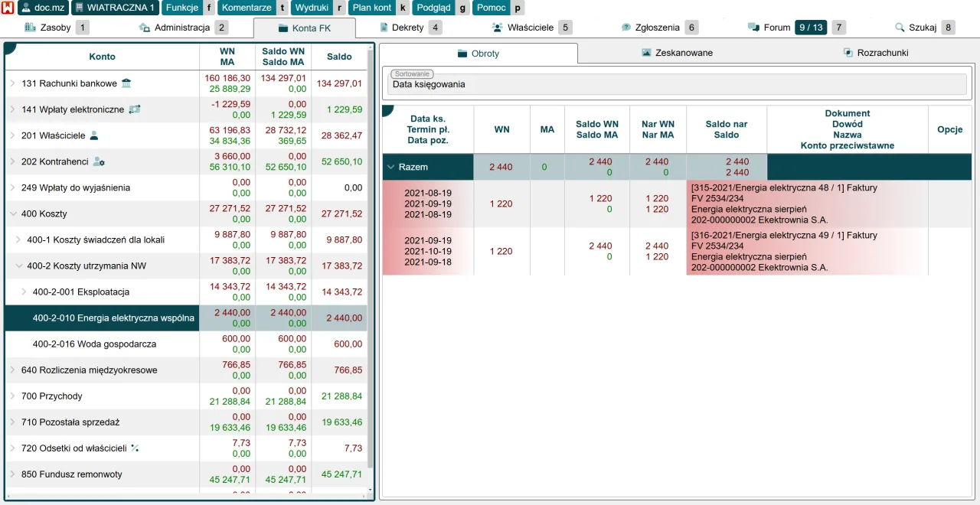980x505 pixels.
Task: Collapse the 400 Koszty tree node
Action: [x=12, y=213]
